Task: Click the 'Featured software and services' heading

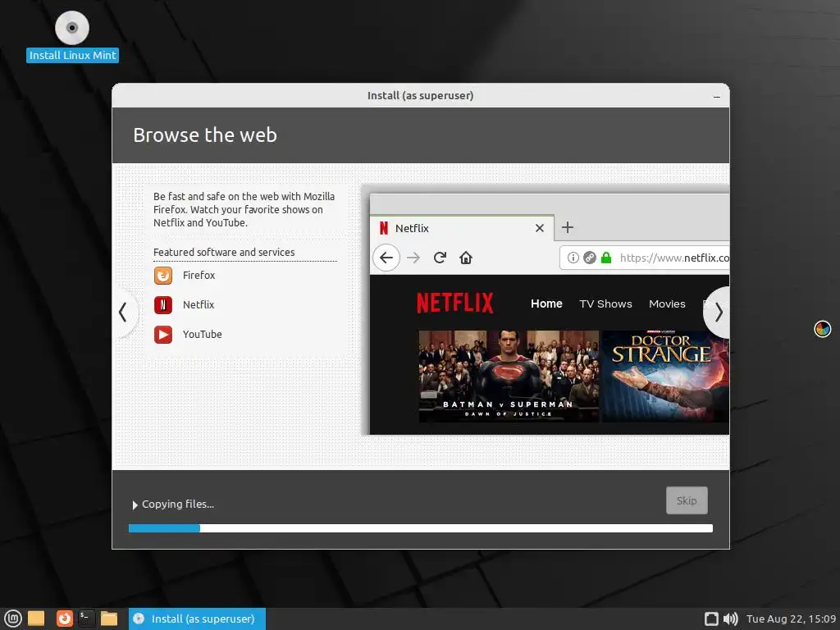Action: [x=224, y=253]
